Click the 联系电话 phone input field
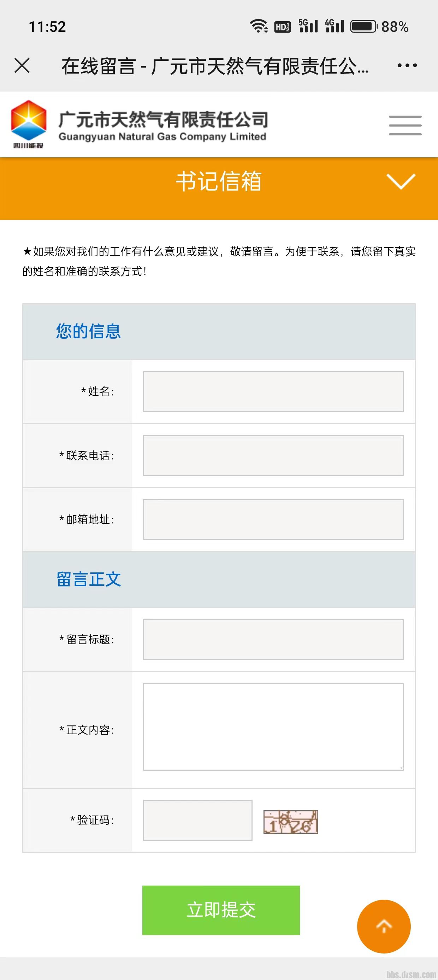 [x=273, y=455]
